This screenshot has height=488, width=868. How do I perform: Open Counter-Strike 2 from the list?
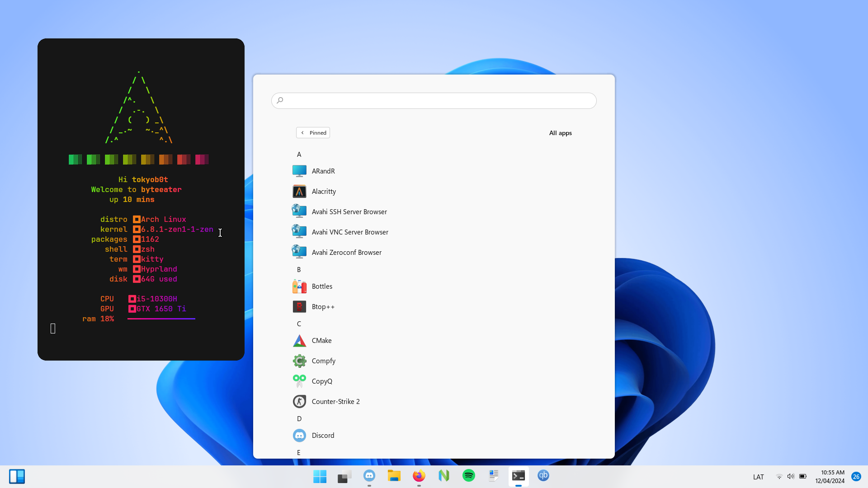pos(335,402)
